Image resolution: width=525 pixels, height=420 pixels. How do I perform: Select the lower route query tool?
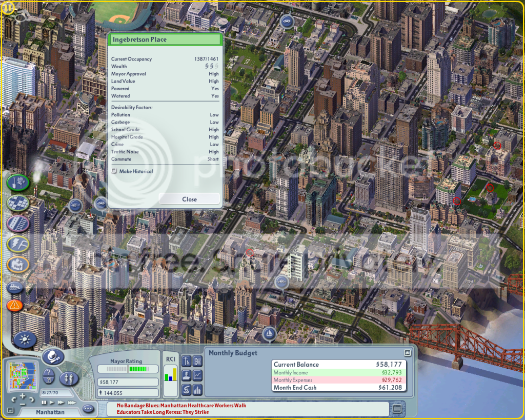coord(49,380)
